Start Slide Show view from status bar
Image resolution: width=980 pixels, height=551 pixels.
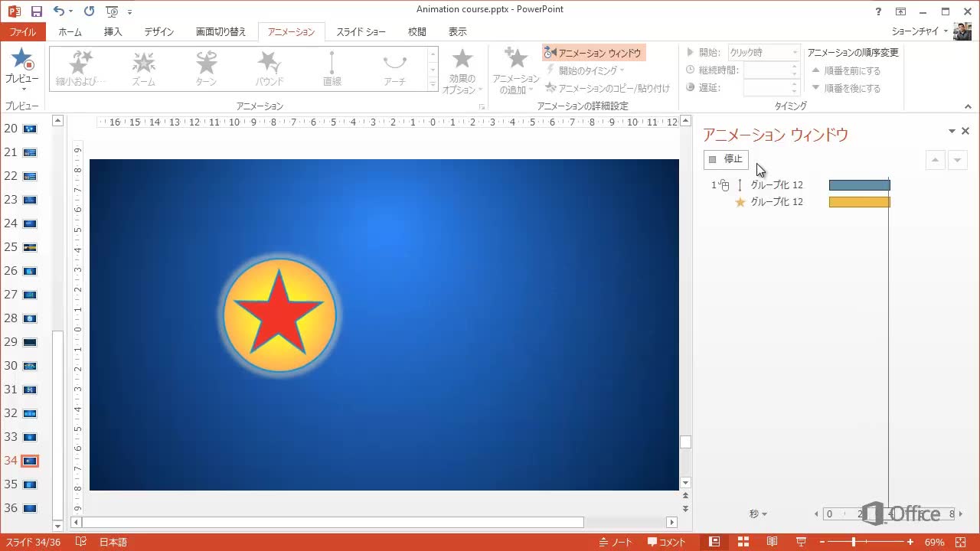pyautogui.click(x=801, y=542)
